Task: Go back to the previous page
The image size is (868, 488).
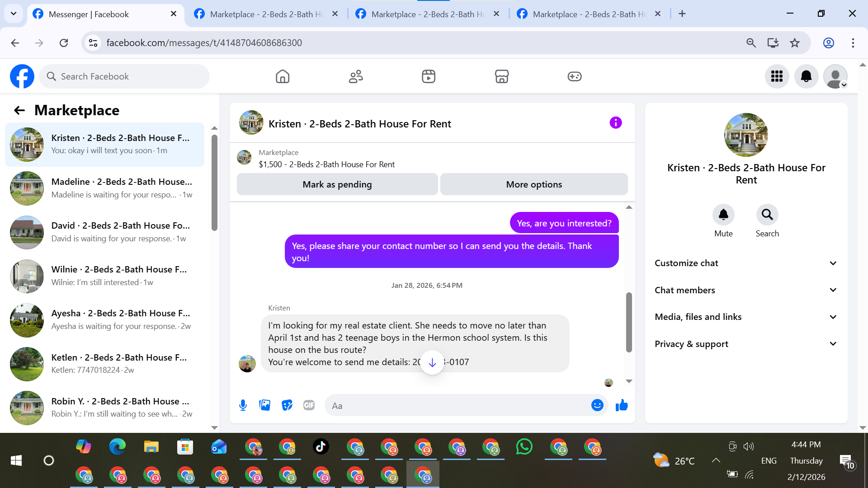Action: tap(15, 43)
